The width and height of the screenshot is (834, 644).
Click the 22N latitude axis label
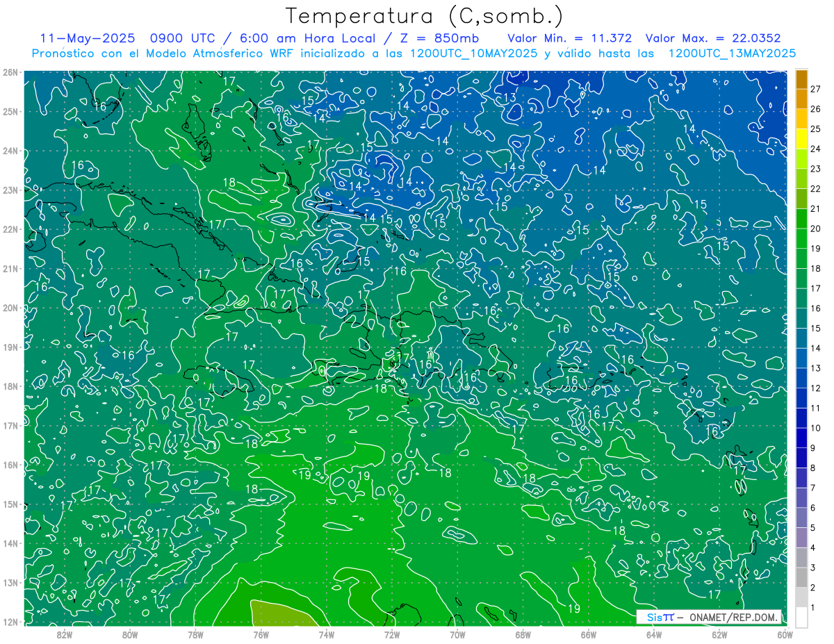pyautogui.click(x=10, y=229)
